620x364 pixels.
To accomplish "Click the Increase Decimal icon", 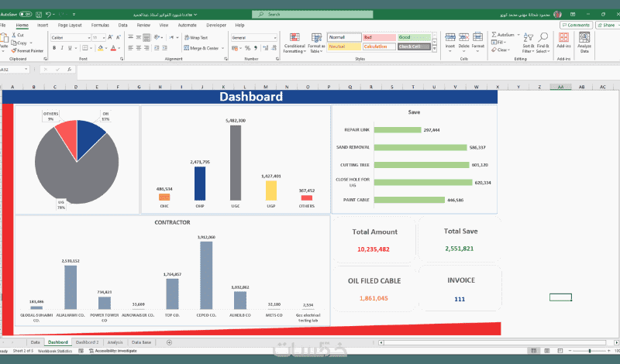I will [265, 48].
